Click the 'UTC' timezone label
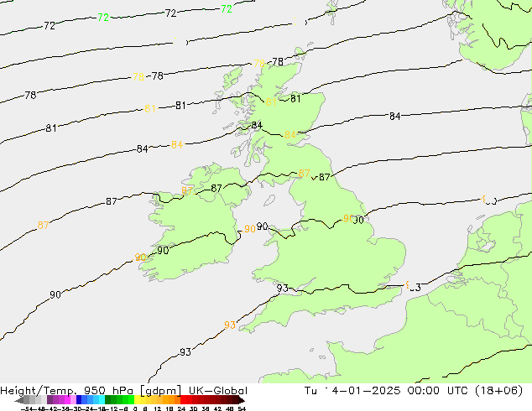The height and width of the screenshot is (411, 532). click(x=458, y=391)
